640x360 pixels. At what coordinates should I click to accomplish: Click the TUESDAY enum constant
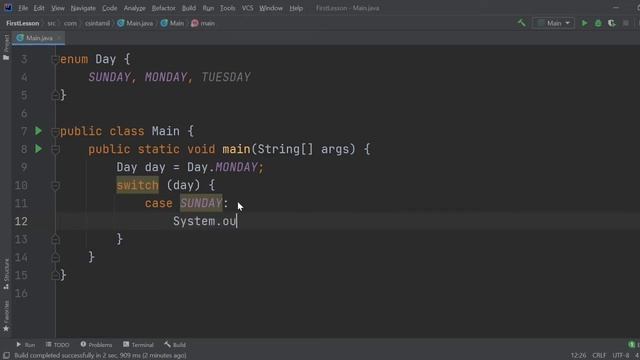(x=226, y=78)
